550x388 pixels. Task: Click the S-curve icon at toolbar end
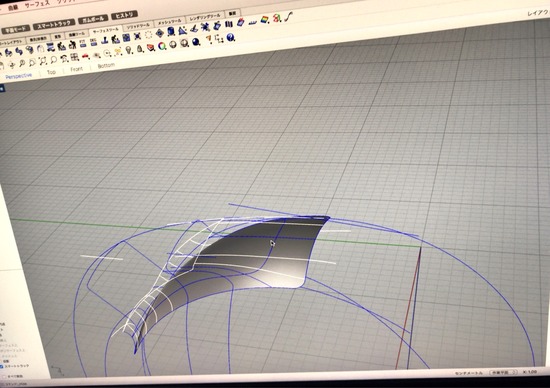[289, 16]
